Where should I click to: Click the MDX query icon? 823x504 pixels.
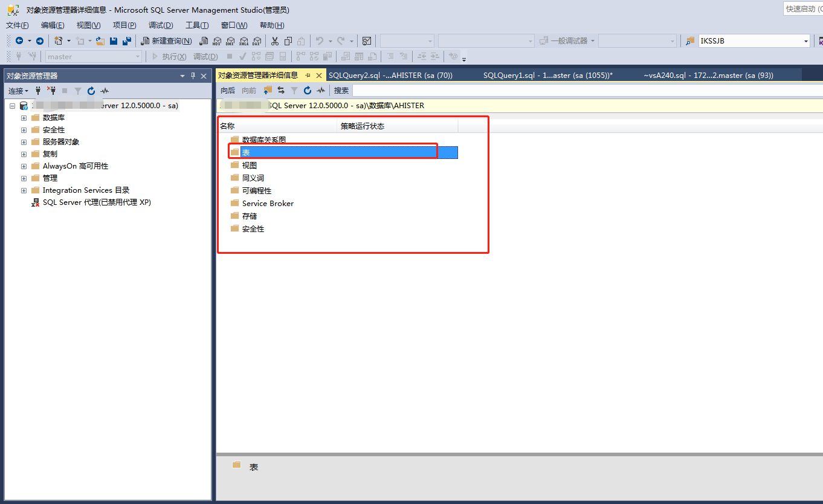click(217, 40)
